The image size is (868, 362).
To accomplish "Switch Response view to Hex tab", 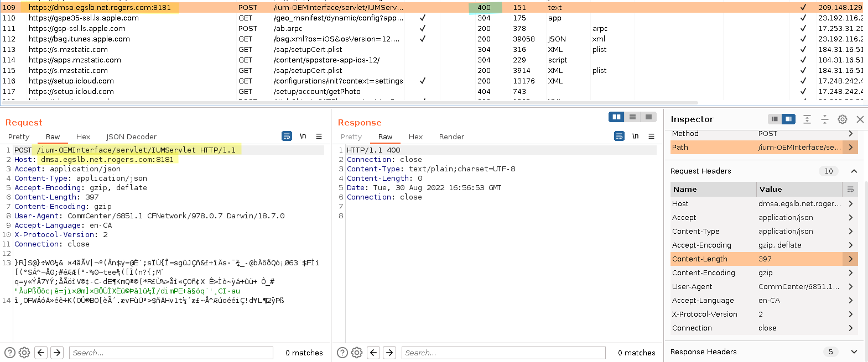I will (415, 137).
